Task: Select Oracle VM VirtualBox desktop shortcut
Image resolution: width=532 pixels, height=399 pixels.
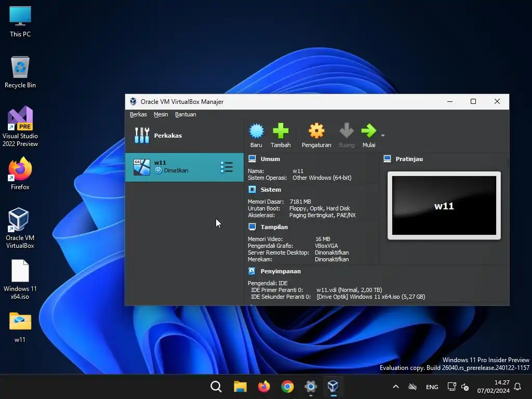Action: pos(20,229)
